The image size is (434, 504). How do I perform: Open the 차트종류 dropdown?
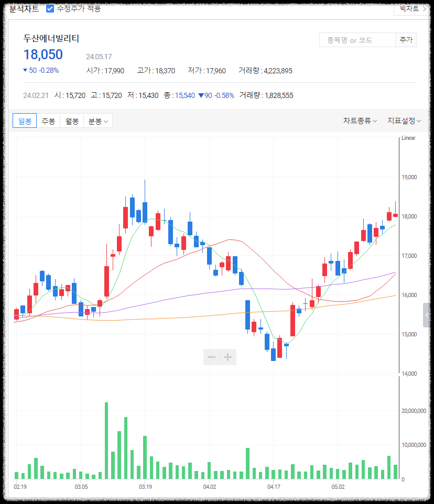pos(360,121)
